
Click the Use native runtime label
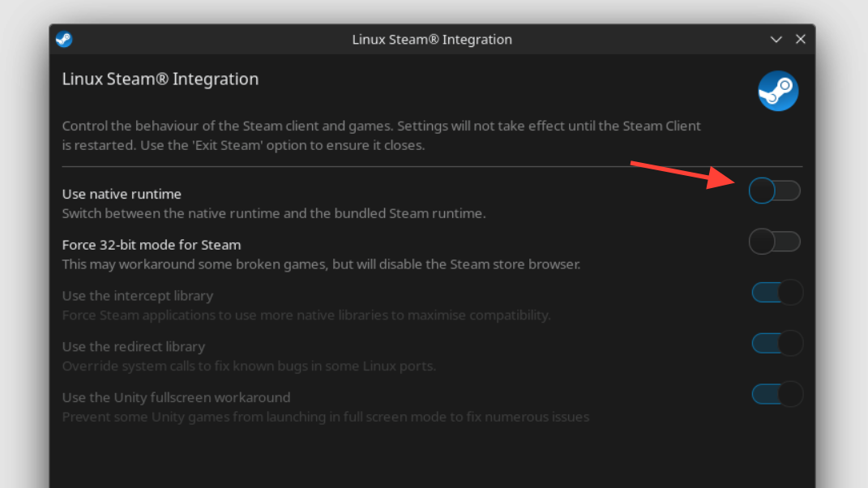click(122, 195)
